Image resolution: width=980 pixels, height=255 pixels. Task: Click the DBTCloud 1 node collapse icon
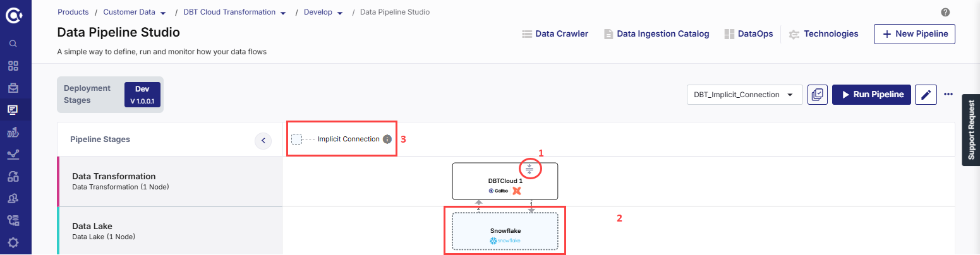click(529, 169)
